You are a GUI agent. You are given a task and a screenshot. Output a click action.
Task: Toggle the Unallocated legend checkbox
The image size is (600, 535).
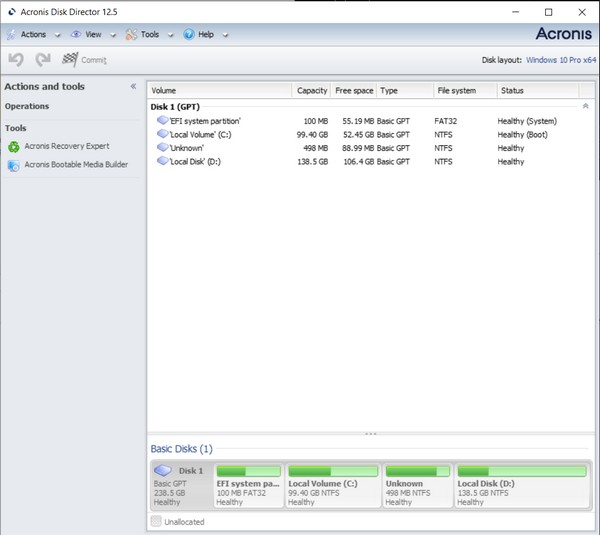point(156,521)
